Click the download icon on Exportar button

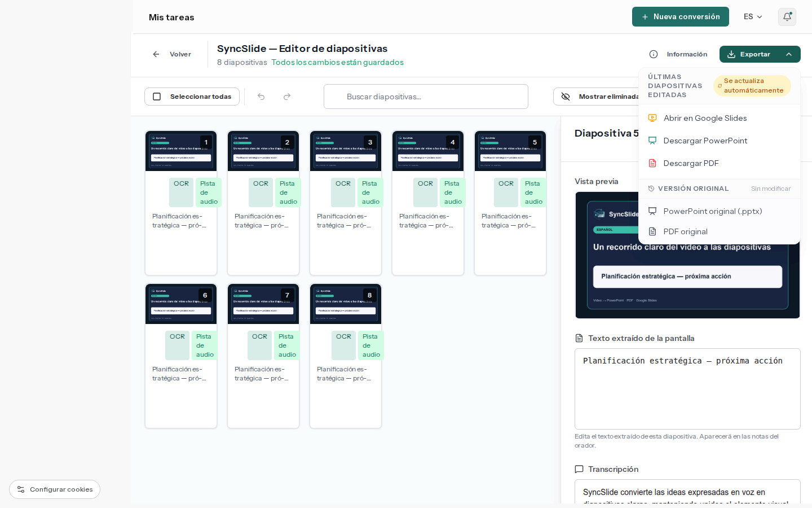click(x=731, y=54)
